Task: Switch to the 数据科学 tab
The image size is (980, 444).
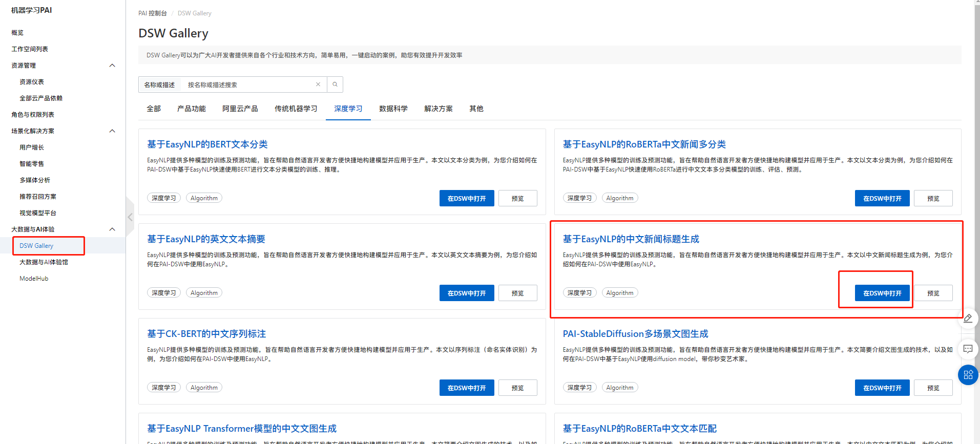Action: coord(393,109)
